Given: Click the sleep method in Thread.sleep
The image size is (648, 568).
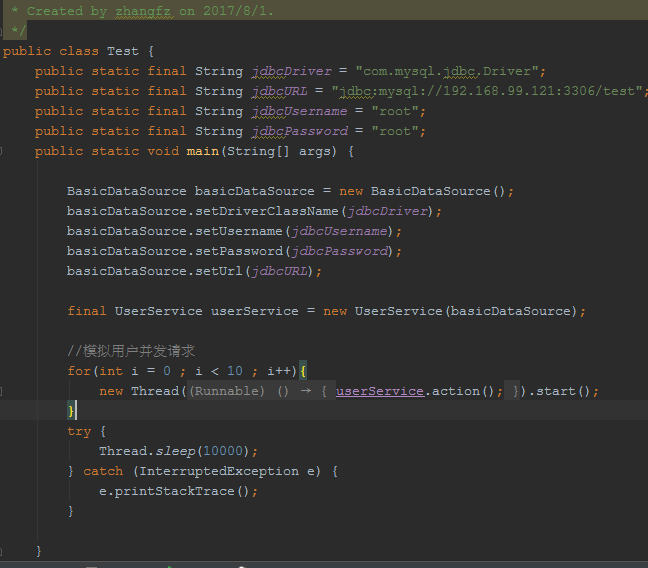Looking at the screenshot, I should tap(175, 451).
